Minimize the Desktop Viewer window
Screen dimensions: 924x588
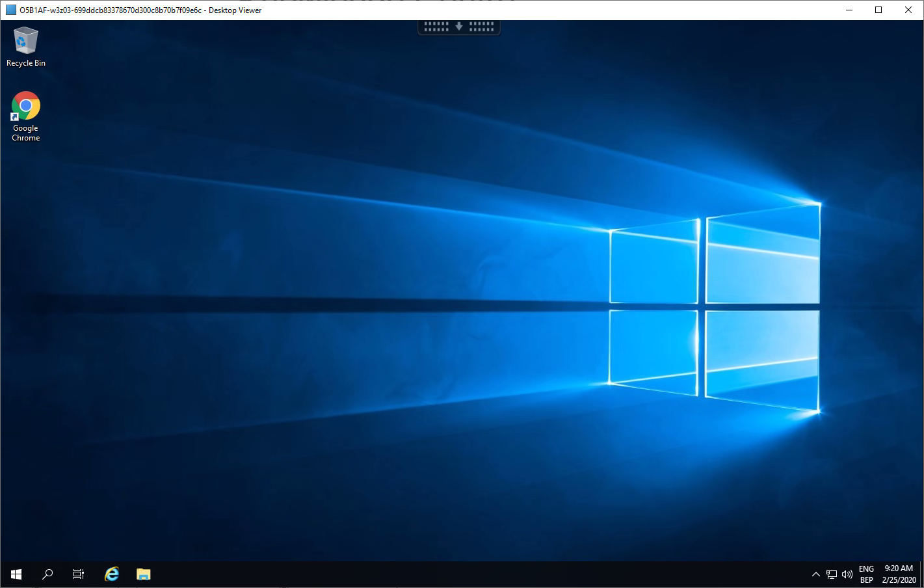tap(849, 10)
